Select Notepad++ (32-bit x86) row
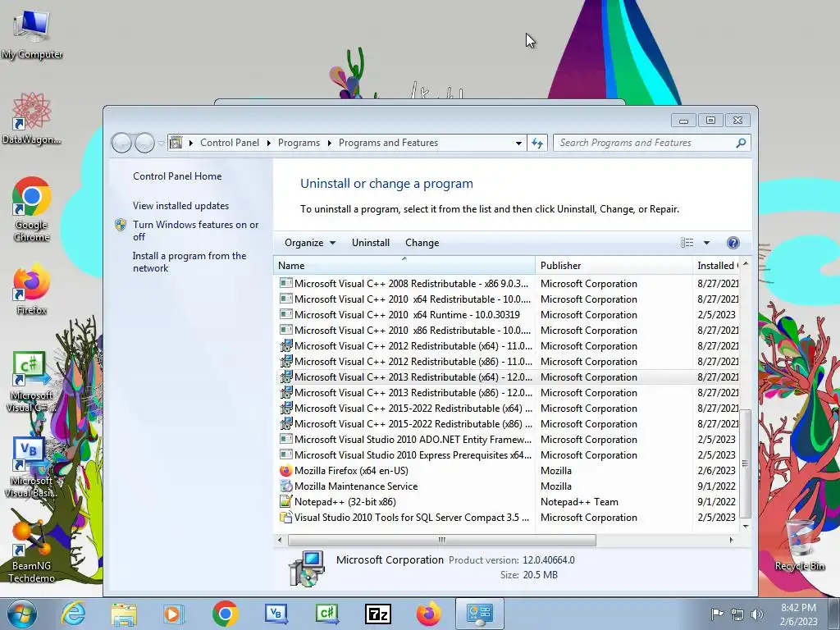840x630 pixels. pos(508,501)
